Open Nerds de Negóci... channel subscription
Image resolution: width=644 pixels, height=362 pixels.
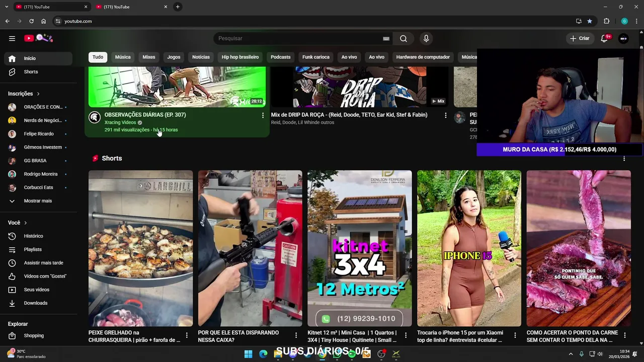click(x=38, y=120)
